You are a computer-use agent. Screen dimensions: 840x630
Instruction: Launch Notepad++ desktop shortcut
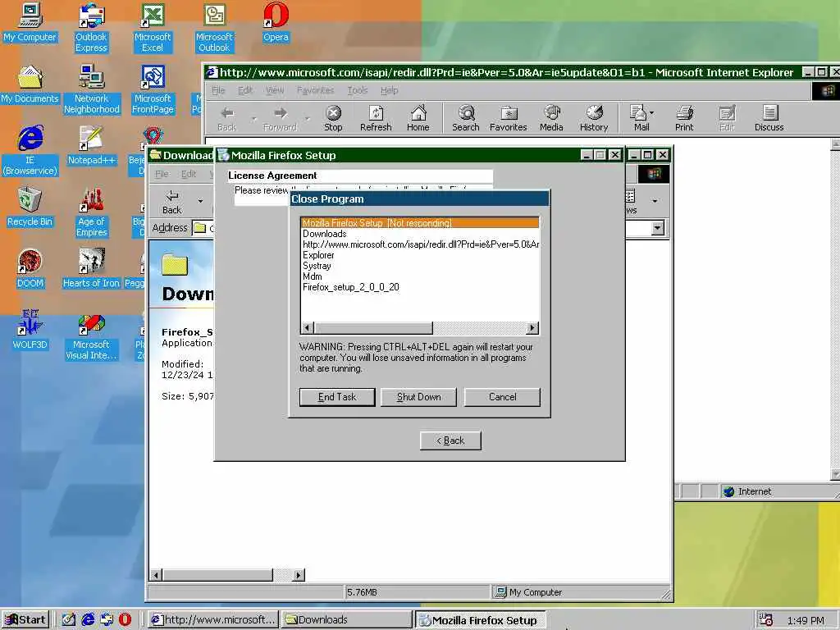pos(91,146)
